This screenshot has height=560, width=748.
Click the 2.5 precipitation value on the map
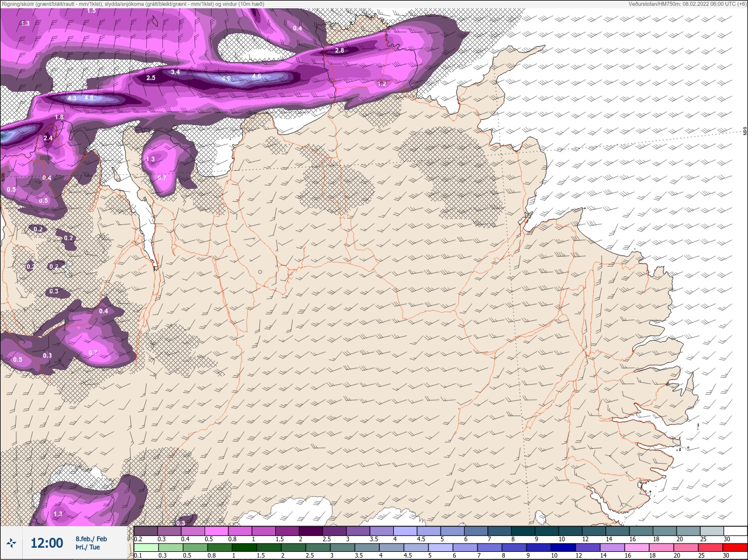coord(151,78)
